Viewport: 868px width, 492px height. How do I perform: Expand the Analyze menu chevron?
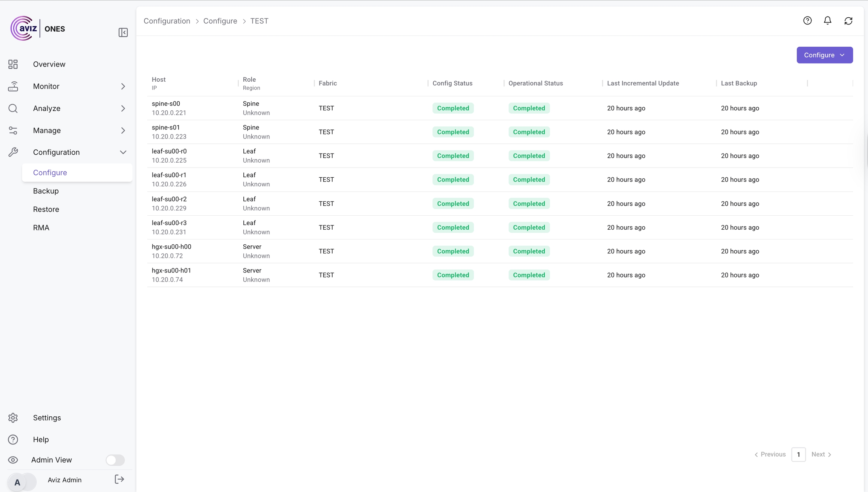[123, 108]
